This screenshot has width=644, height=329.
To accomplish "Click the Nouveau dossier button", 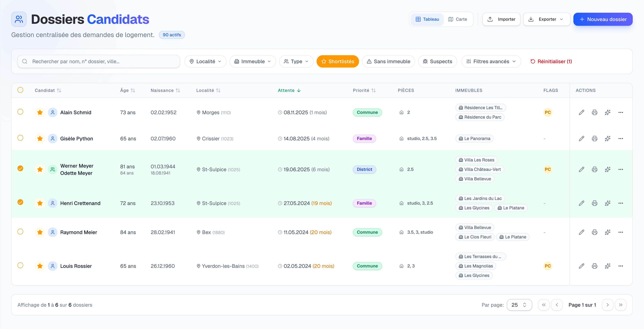I will [x=603, y=19].
